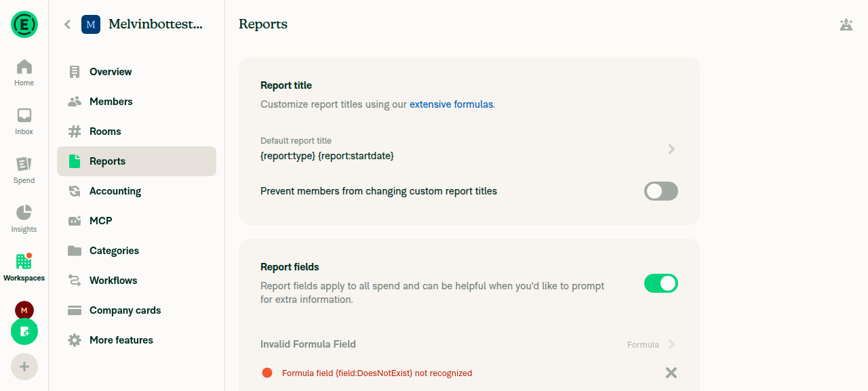Click the "Report title" section heading
Screen dimensions: 868x391
286,85
